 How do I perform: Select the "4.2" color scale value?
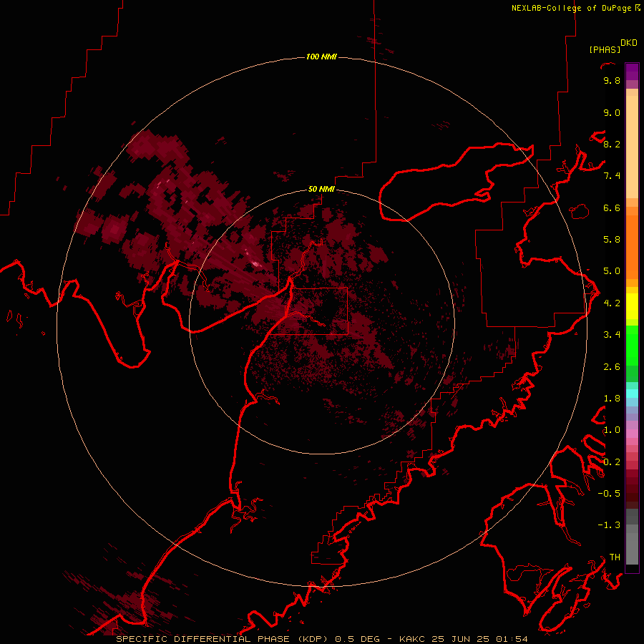coord(612,303)
